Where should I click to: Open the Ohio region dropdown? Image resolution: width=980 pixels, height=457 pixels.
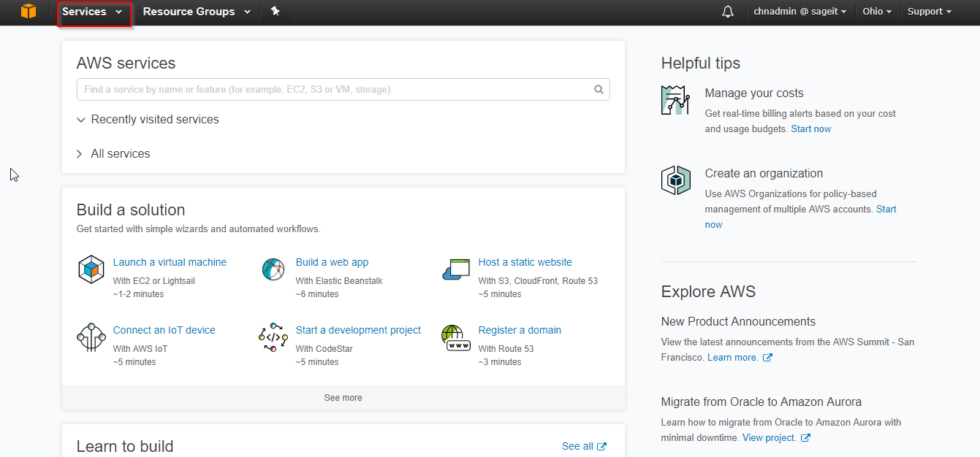pyautogui.click(x=877, y=12)
